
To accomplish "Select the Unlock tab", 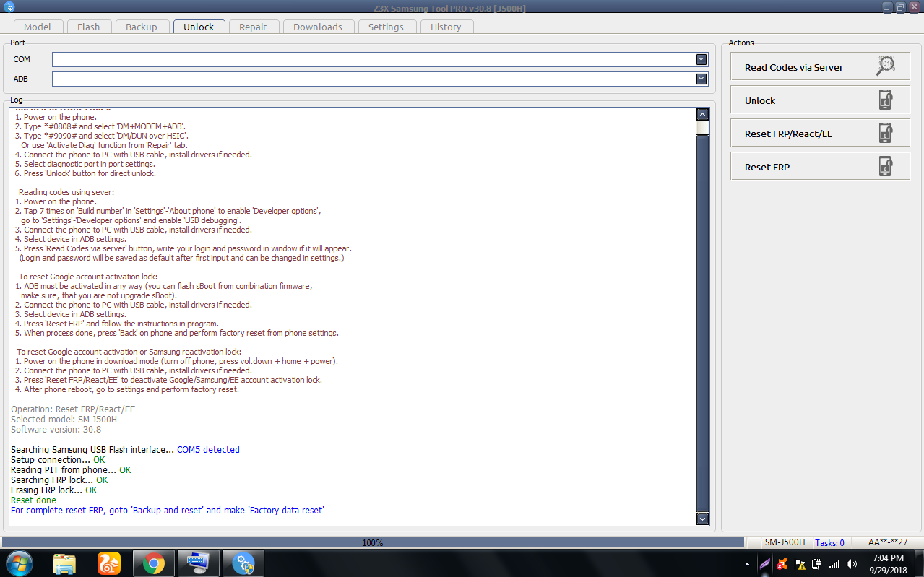I will pos(199,27).
